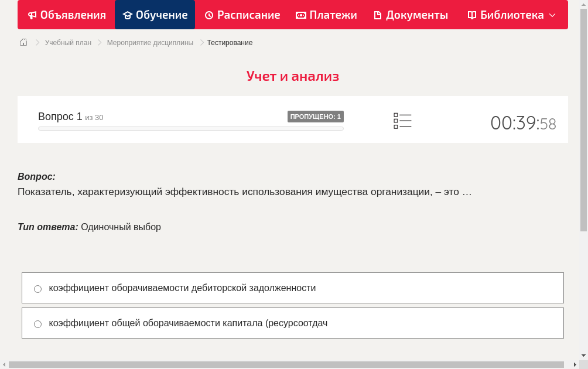Open the question list overview icon
Image resolution: width=588 pixels, height=369 pixels.
[402, 121]
